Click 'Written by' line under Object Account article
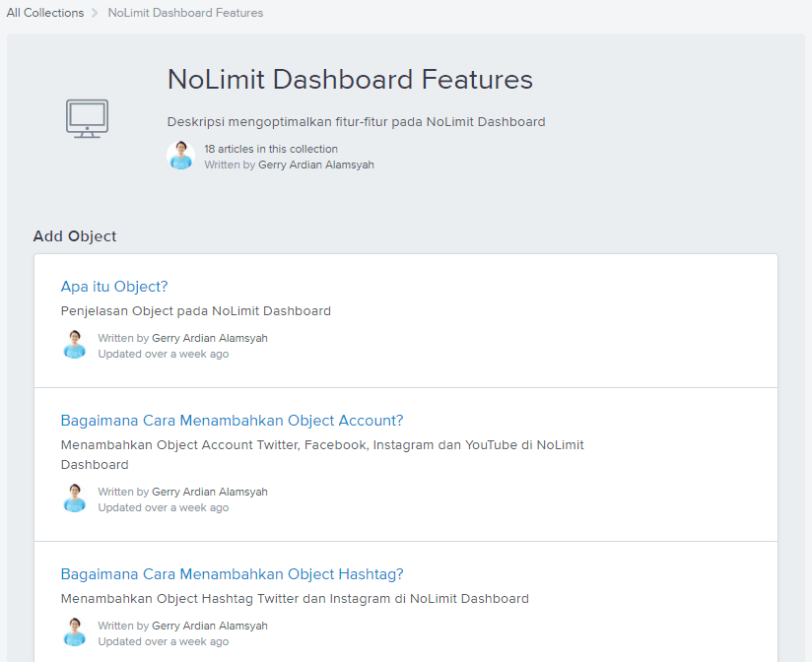Viewport: 812px width, 662px height. pyautogui.click(x=183, y=492)
